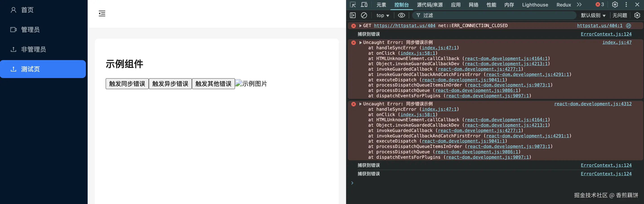
Task: Open the top JavaScript context dropdown
Action: pos(383,15)
